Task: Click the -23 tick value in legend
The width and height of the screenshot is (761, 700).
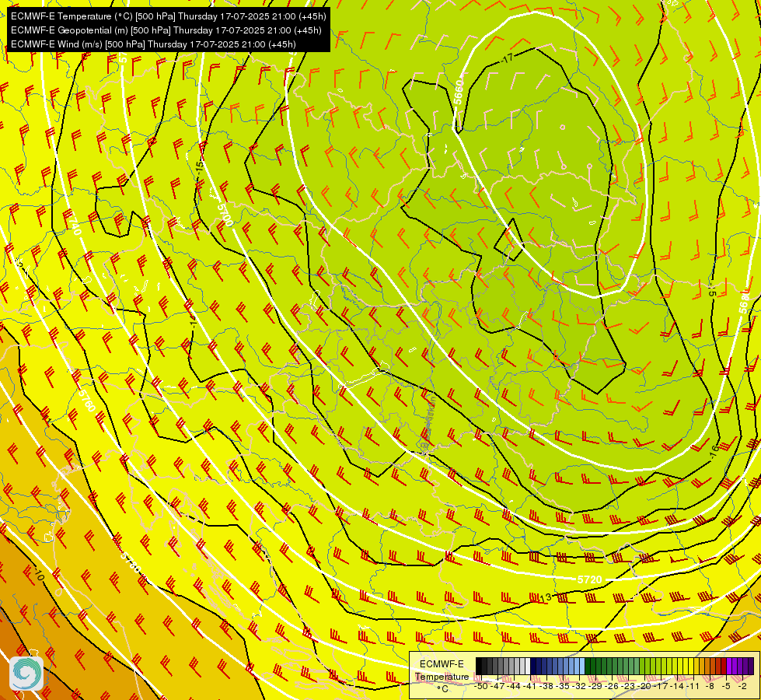Action: coord(629,687)
